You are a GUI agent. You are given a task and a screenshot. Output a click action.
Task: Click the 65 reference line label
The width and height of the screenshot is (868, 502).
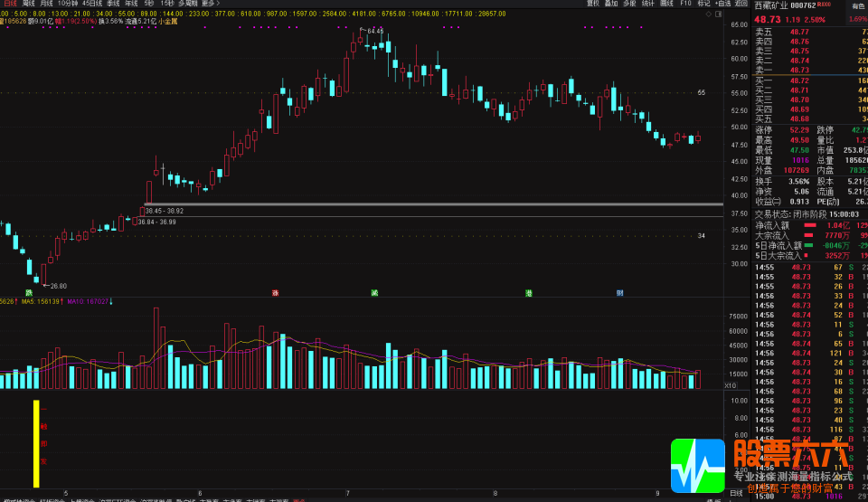tap(702, 92)
